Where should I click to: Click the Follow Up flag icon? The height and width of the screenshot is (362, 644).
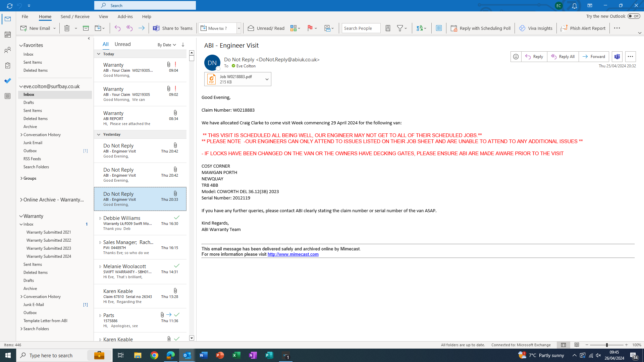[310, 28]
